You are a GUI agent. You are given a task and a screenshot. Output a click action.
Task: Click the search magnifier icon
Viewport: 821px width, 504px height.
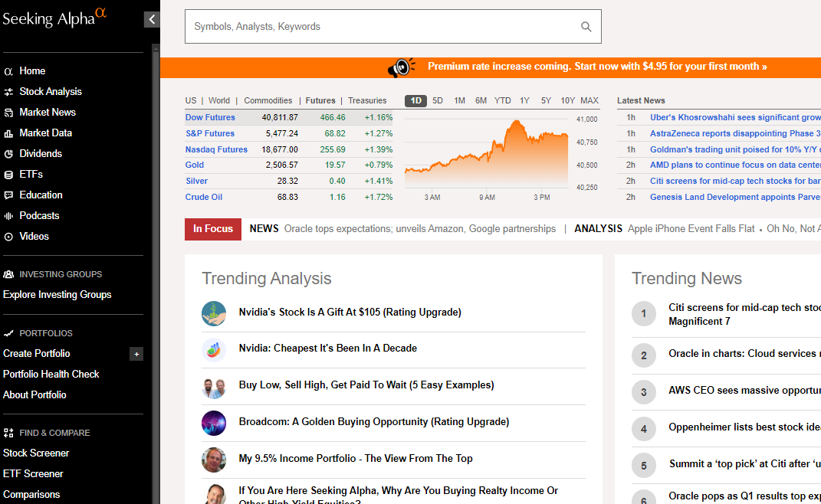click(x=586, y=27)
